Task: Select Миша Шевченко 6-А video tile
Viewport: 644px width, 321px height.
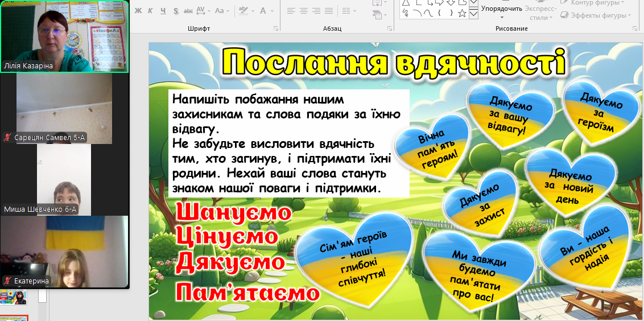Action: 64,180
